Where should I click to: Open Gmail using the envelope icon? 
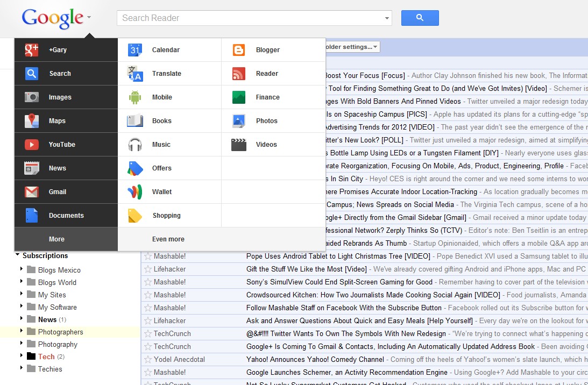(32, 192)
